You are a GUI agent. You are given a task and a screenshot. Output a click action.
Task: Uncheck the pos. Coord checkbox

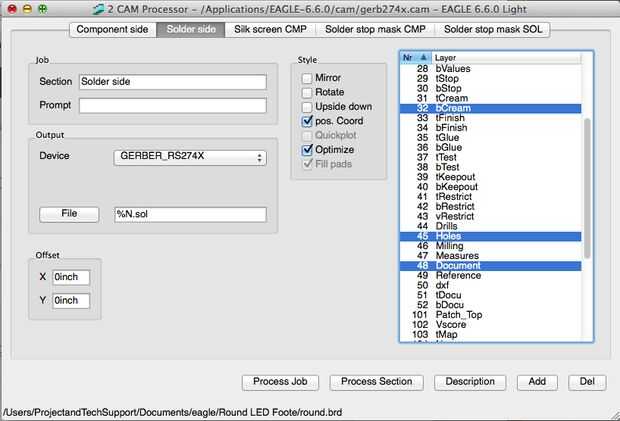[x=307, y=121]
